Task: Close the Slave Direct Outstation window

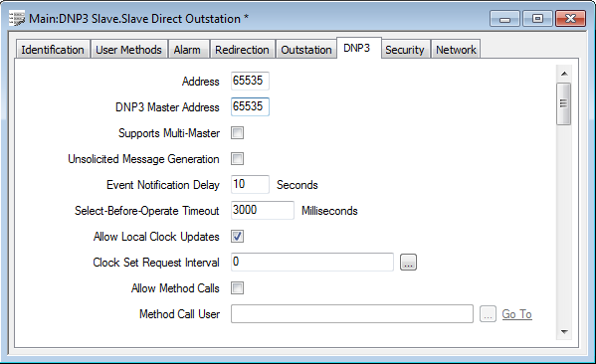Action: tap(570, 19)
